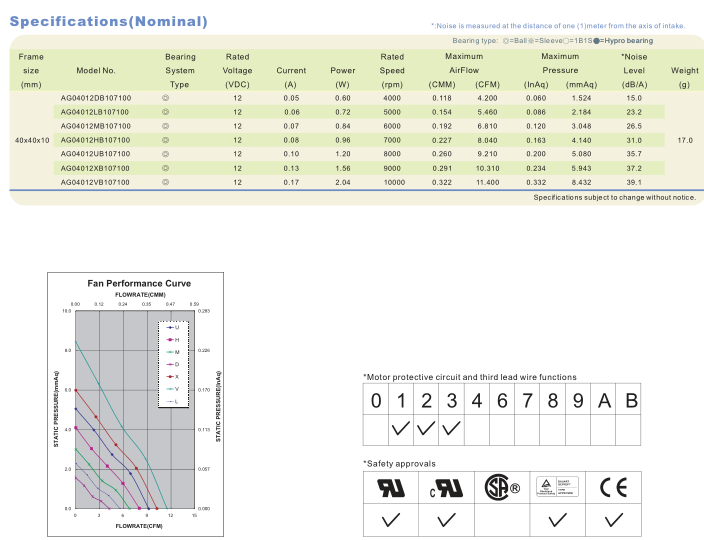Click the CE mark logo

coord(613,487)
